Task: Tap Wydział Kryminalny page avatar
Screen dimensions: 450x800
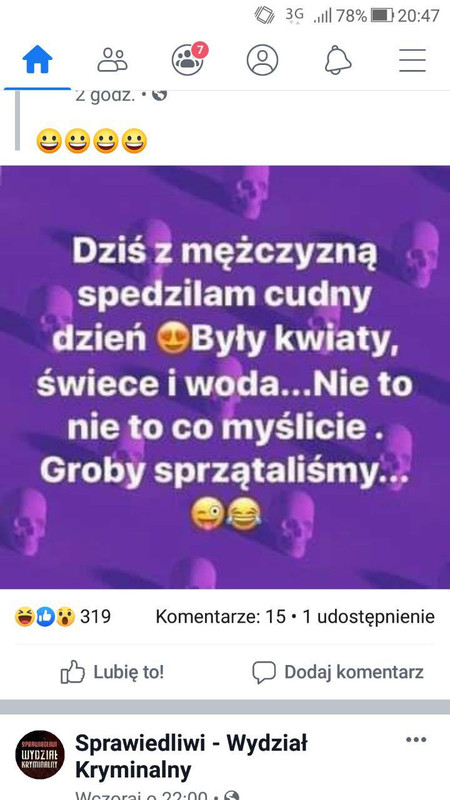Action: point(40,755)
